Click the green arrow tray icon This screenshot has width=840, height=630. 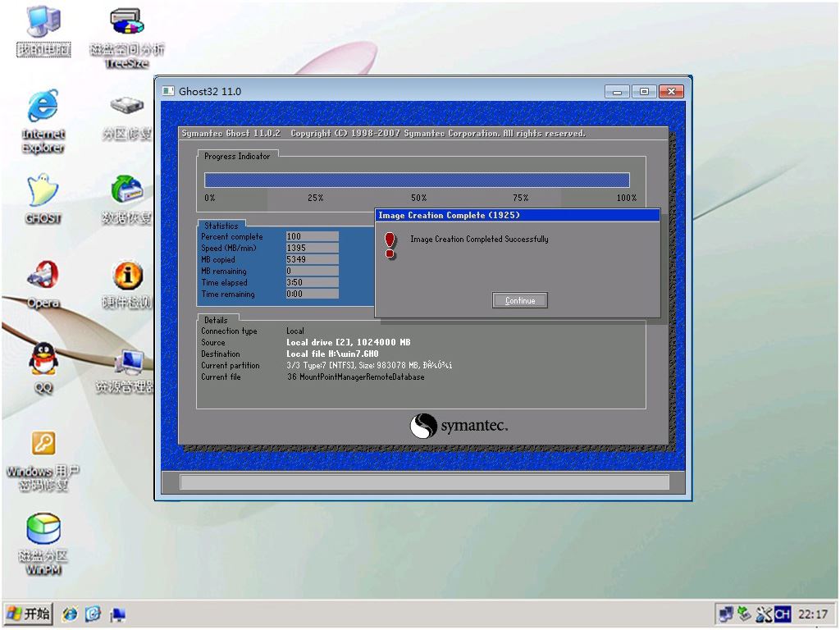point(743,614)
